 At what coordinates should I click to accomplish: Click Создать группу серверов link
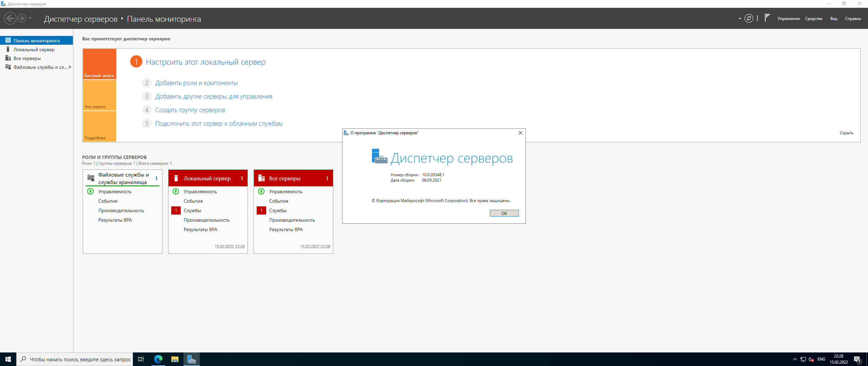pos(190,110)
